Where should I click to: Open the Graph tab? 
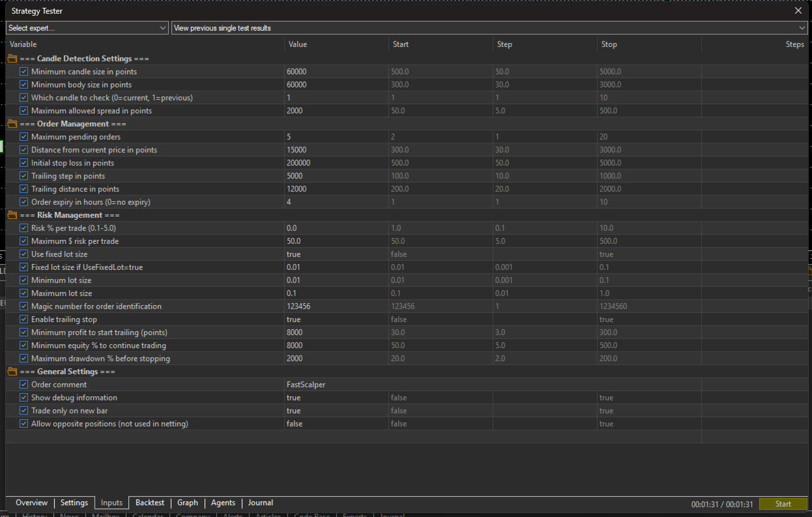click(188, 503)
